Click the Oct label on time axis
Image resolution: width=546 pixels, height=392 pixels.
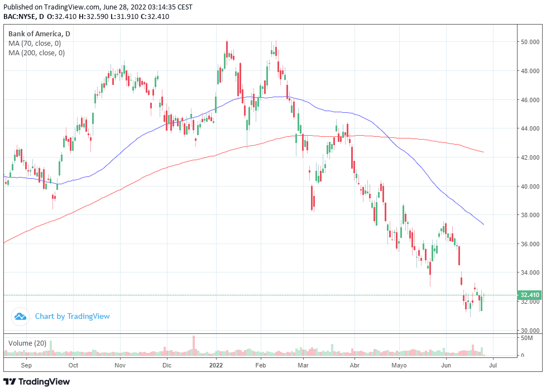(x=73, y=365)
